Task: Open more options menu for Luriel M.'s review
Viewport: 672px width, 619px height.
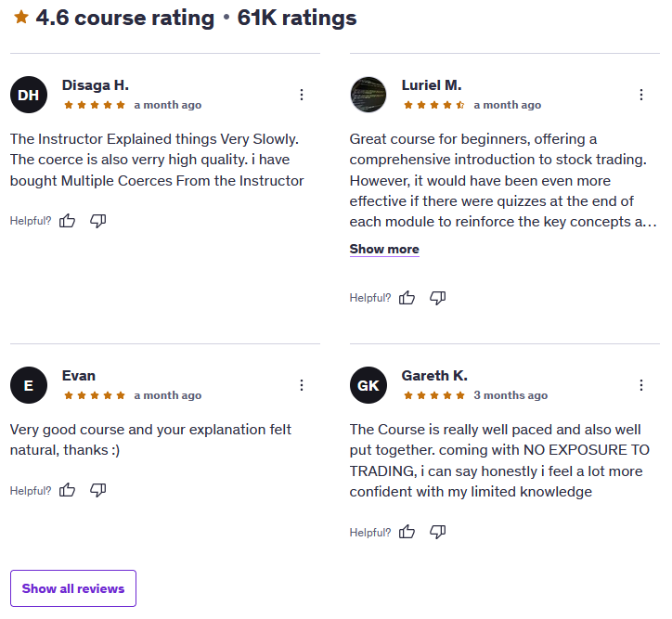Action: [x=641, y=95]
